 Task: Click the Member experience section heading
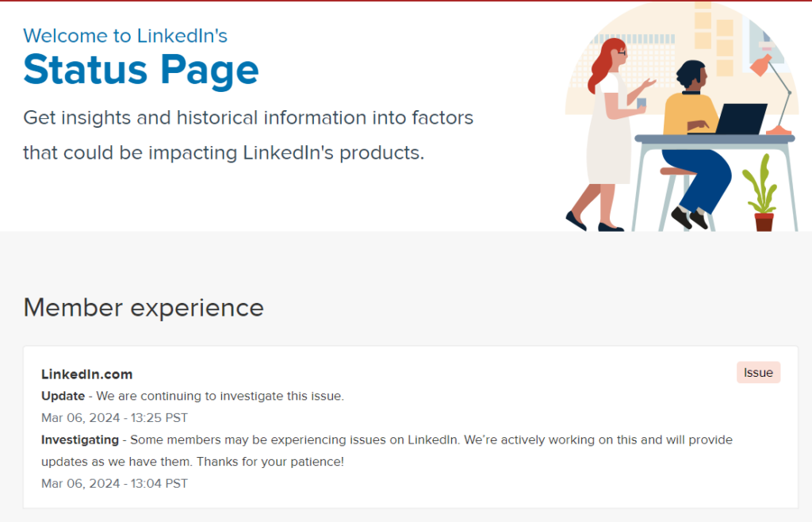coord(143,307)
